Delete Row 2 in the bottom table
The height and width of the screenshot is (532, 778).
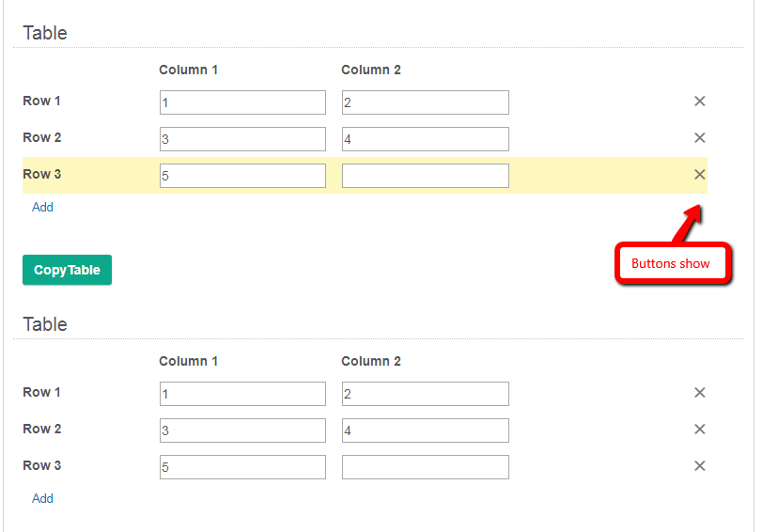[x=700, y=430]
